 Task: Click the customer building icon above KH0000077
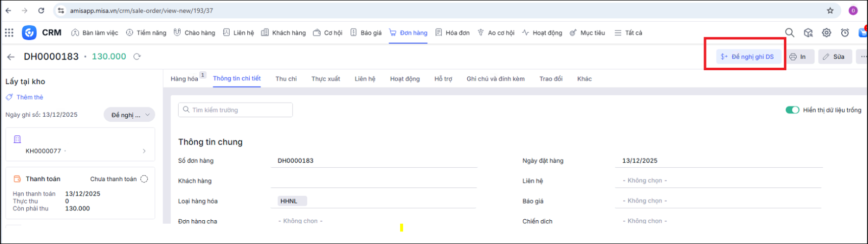point(17,139)
